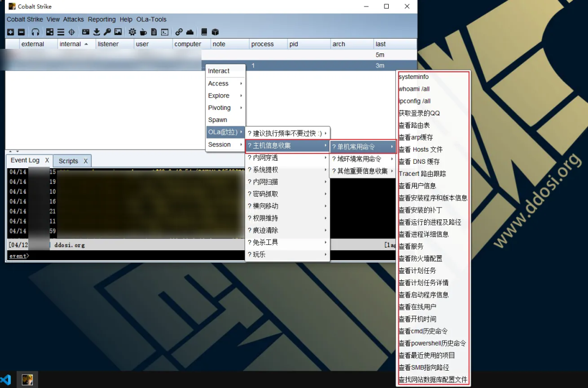Switch to the Scripts tab
Screen dimensions: 588x388
pyautogui.click(x=68, y=161)
